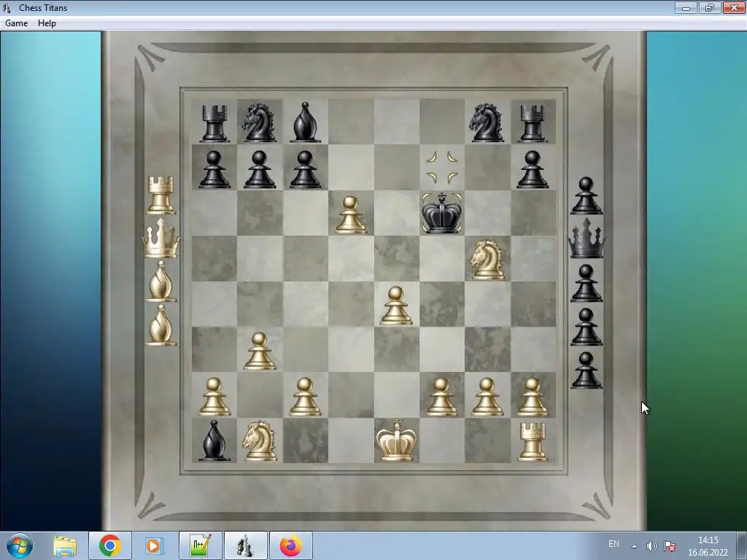The height and width of the screenshot is (560, 747).
Task: Open the Help menu
Action: (47, 23)
